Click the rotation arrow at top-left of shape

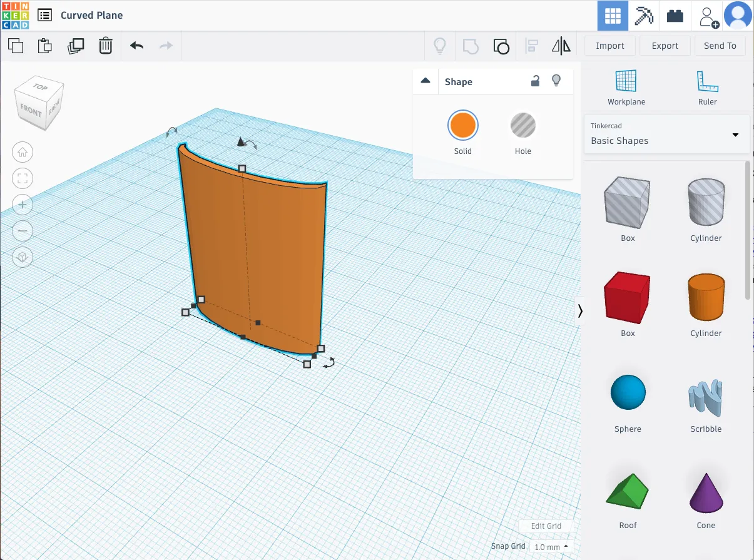tap(171, 131)
